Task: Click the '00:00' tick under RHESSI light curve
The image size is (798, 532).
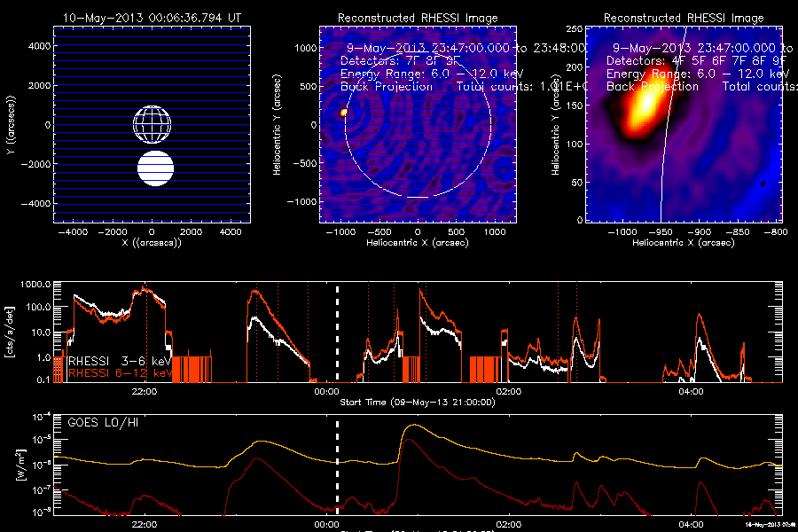Action: coord(326,392)
